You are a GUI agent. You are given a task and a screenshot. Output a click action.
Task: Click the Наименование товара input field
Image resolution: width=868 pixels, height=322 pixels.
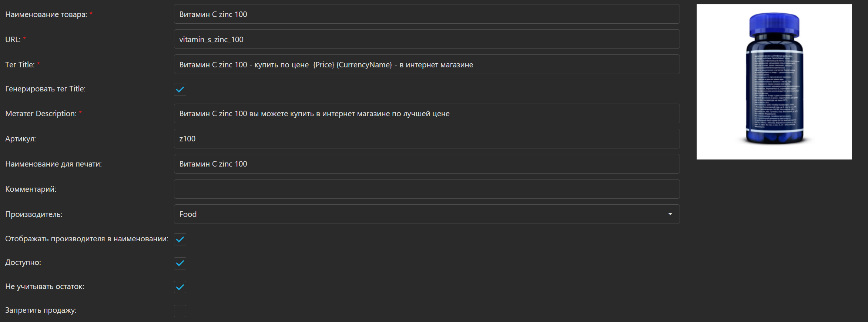426,14
